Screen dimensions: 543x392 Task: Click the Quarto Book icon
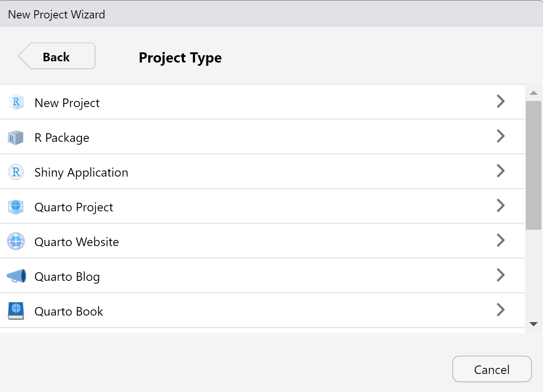[x=16, y=311]
